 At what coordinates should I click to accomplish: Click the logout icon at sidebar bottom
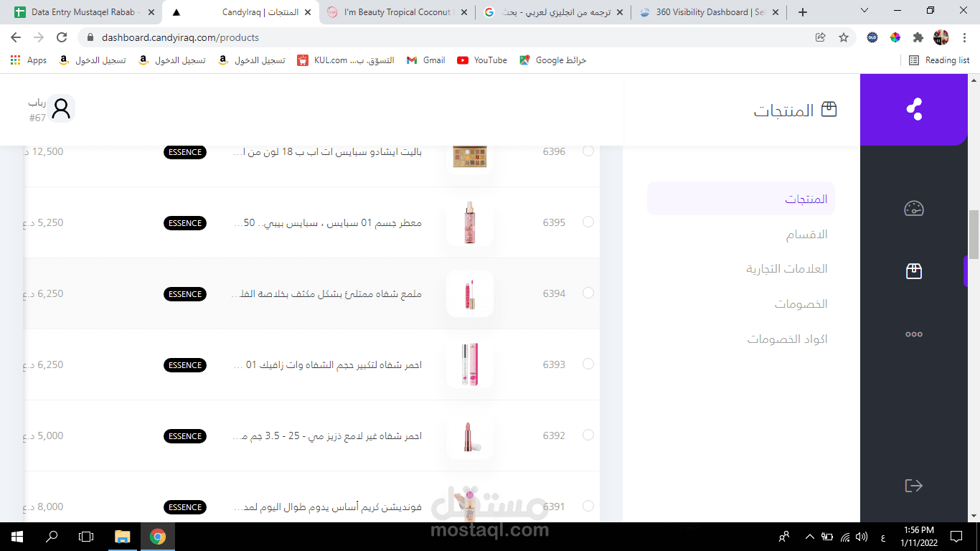[x=914, y=485]
